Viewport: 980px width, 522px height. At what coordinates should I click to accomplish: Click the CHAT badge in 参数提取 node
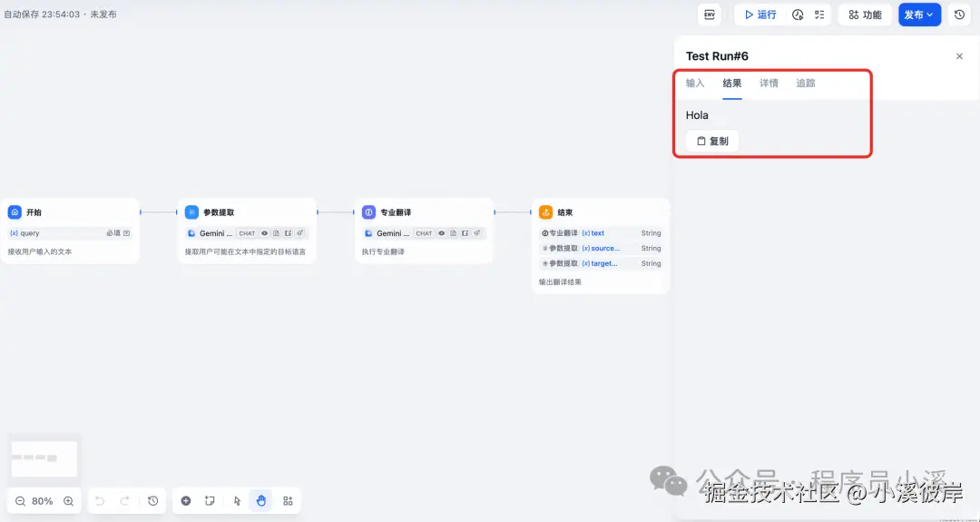[247, 233]
